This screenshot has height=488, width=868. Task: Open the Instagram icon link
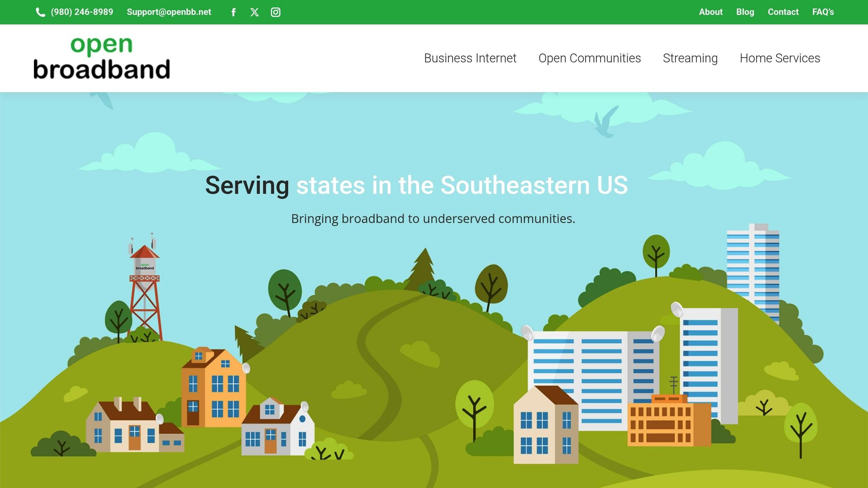[275, 12]
